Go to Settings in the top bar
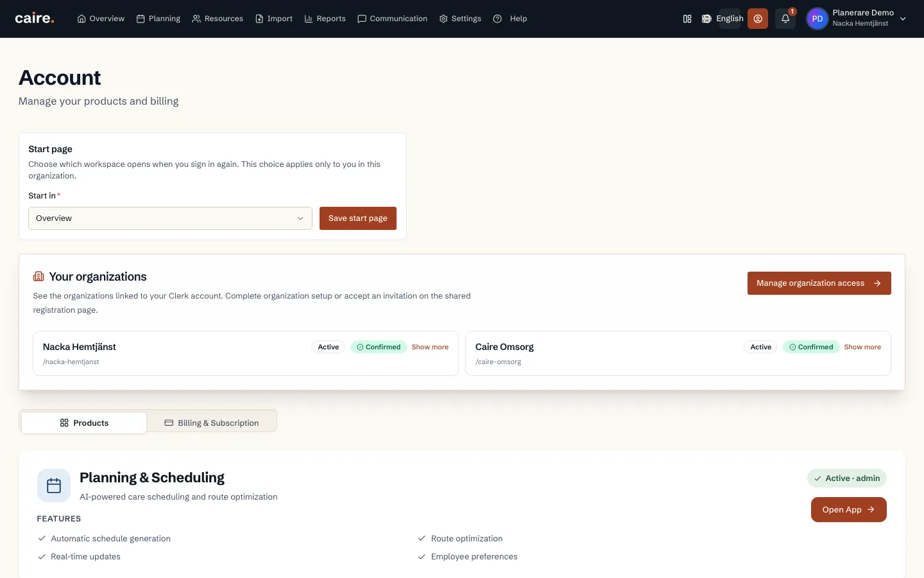The width and height of the screenshot is (924, 578). (460, 19)
